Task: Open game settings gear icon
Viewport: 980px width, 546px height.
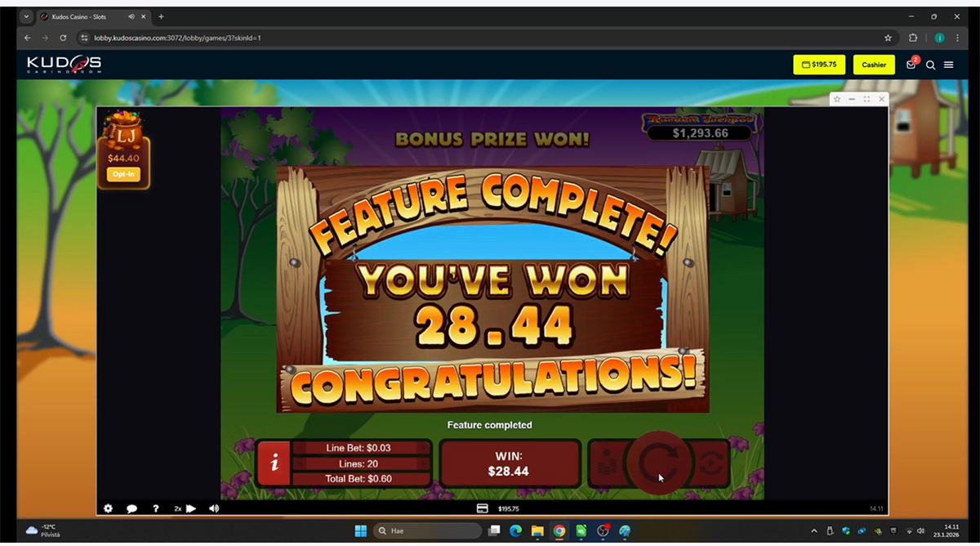Action: click(x=109, y=508)
